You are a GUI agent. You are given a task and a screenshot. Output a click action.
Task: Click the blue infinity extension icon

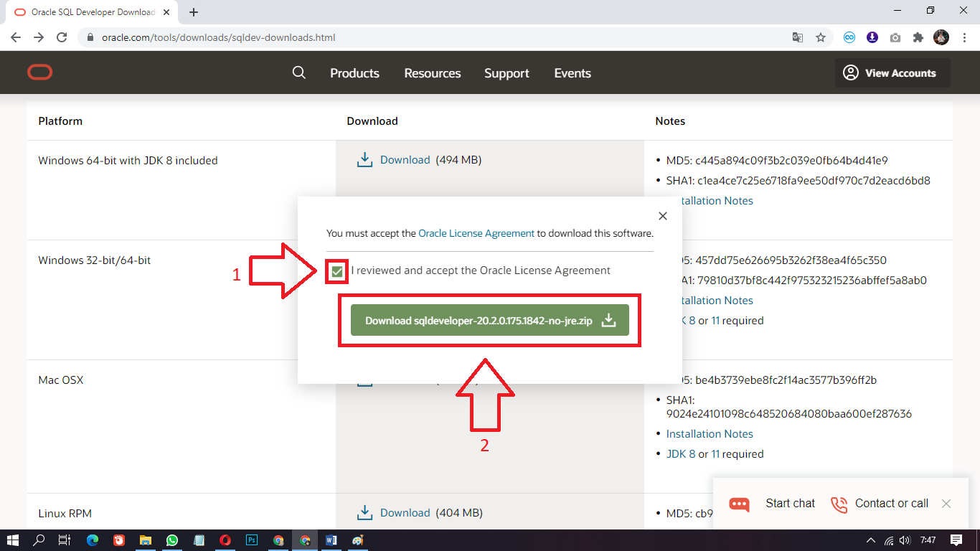tap(849, 37)
